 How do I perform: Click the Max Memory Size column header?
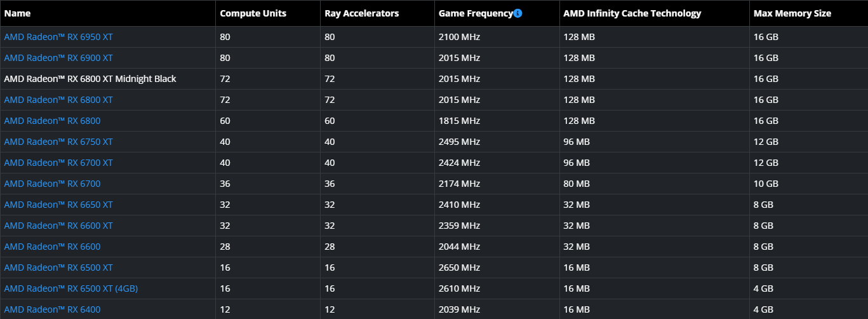792,13
